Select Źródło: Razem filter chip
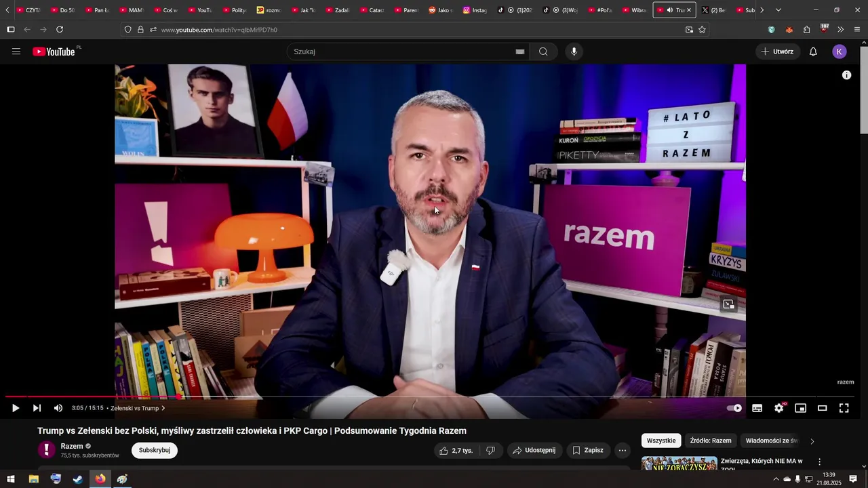Viewport: 868px width, 488px height. (x=711, y=441)
